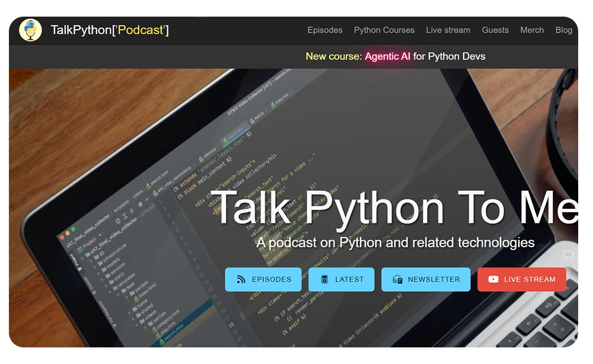Screen dimensions: 593x364
Task: Open the Episodes navigation item
Action: pos(325,30)
